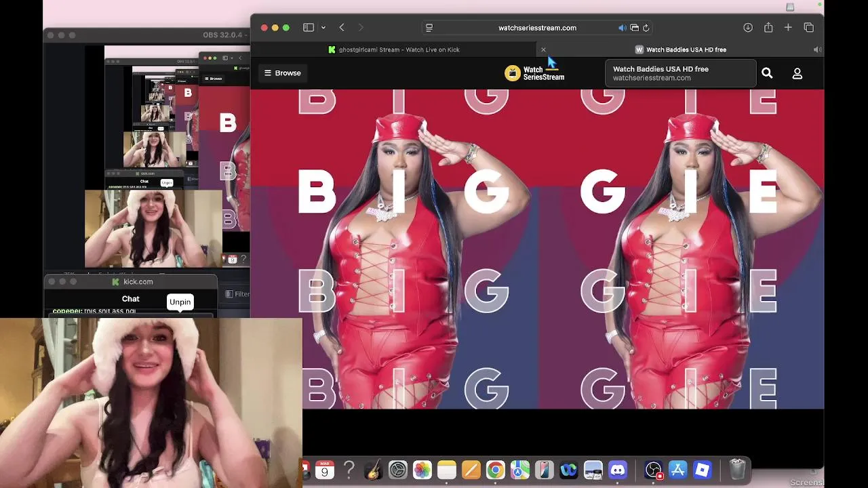Toggle the Safari sidebar icon

[x=309, y=28]
